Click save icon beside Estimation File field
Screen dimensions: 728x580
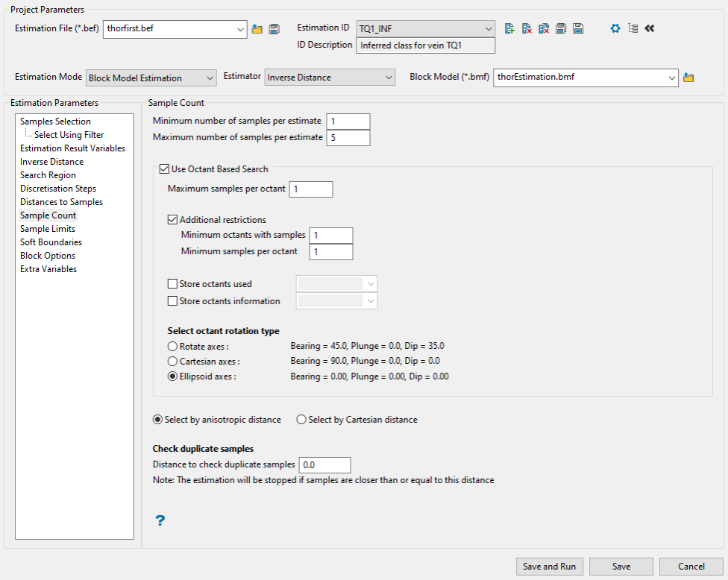[x=274, y=29]
